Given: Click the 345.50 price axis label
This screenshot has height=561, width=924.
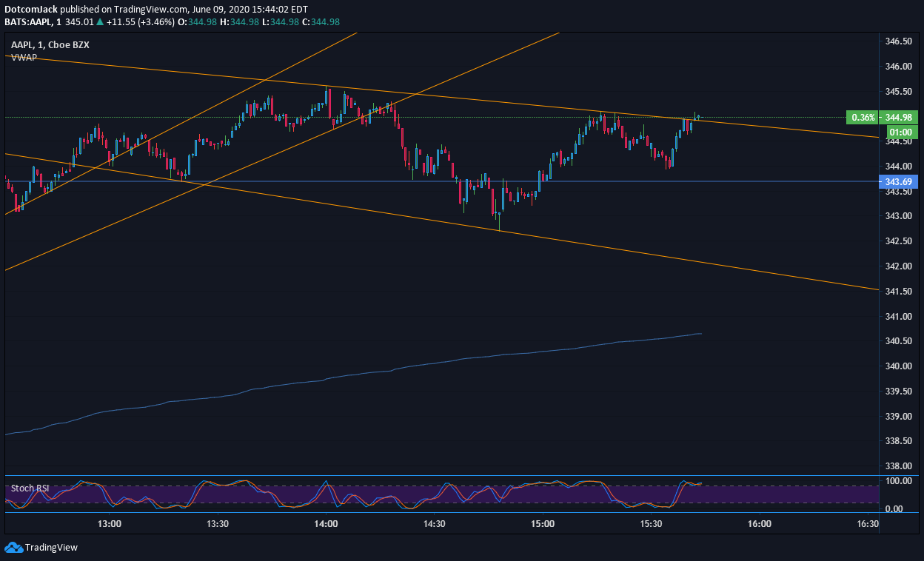Looking at the screenshot, I should 899,92.
